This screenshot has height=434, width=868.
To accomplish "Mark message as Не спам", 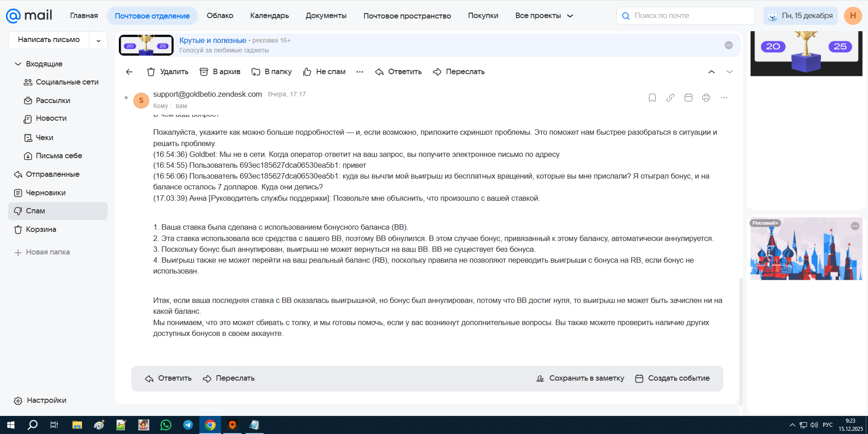I will coord(324,72).
